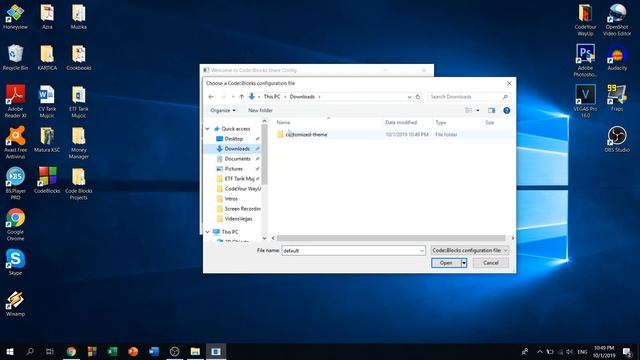Click This PC in the breadcrumb path
This screenshot has height=360, width=640.
tap(272, 97)
